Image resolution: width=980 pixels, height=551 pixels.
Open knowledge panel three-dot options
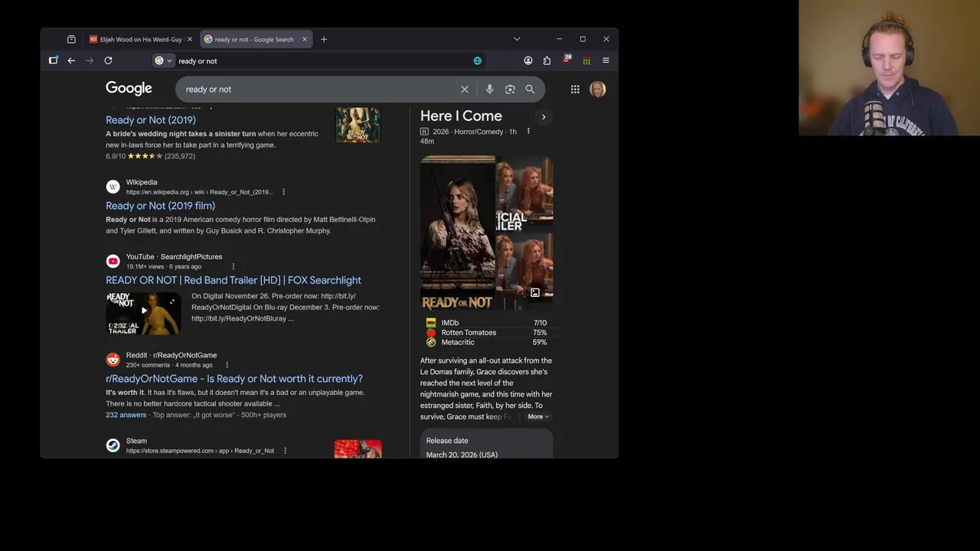(x=528, y=131)
